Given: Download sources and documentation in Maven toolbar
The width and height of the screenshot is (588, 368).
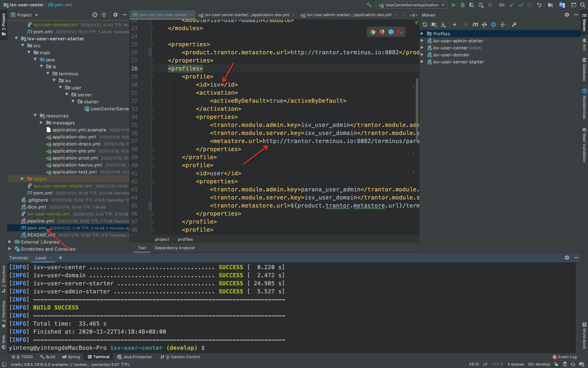Looking at the screenshot, I should [x=443, y=25].
